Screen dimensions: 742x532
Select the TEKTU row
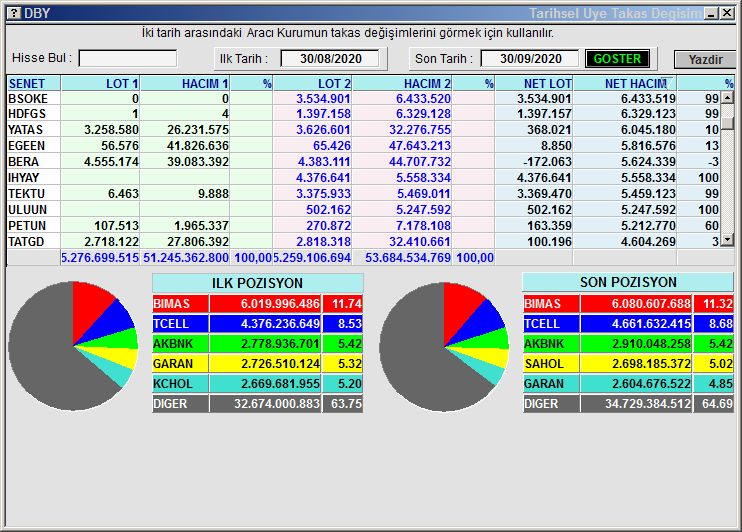tap(363, 194)
